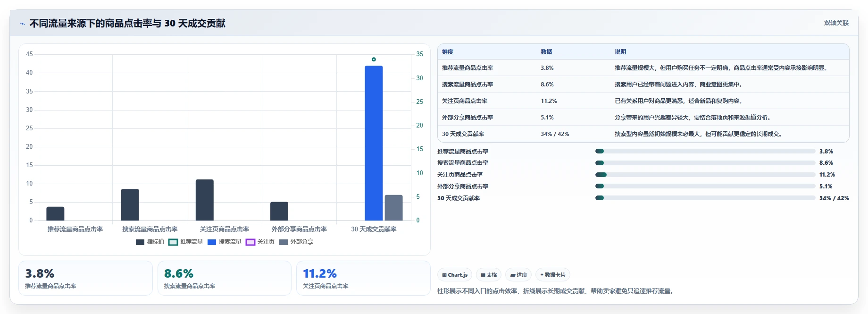The image size is (868, 314).
Task: Click the green circle data point above the blue bar
Action: [374, 59]
